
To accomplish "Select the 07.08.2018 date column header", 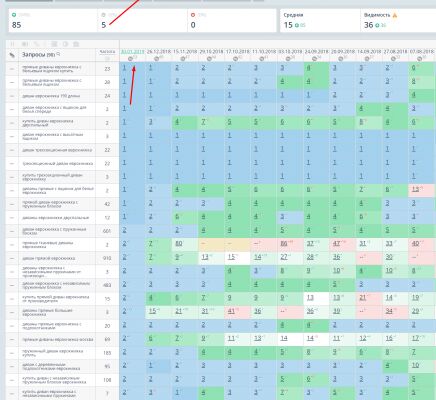I will (x=422, y=52).
